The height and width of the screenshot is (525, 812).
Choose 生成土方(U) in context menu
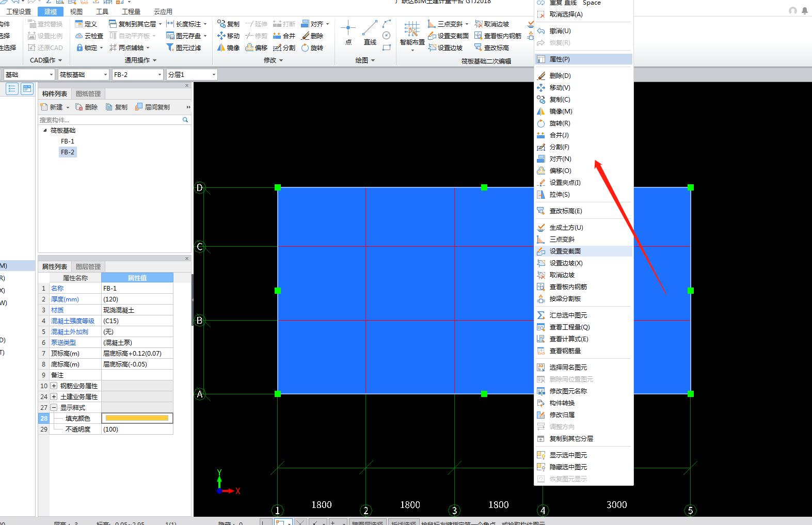(584, 228)
